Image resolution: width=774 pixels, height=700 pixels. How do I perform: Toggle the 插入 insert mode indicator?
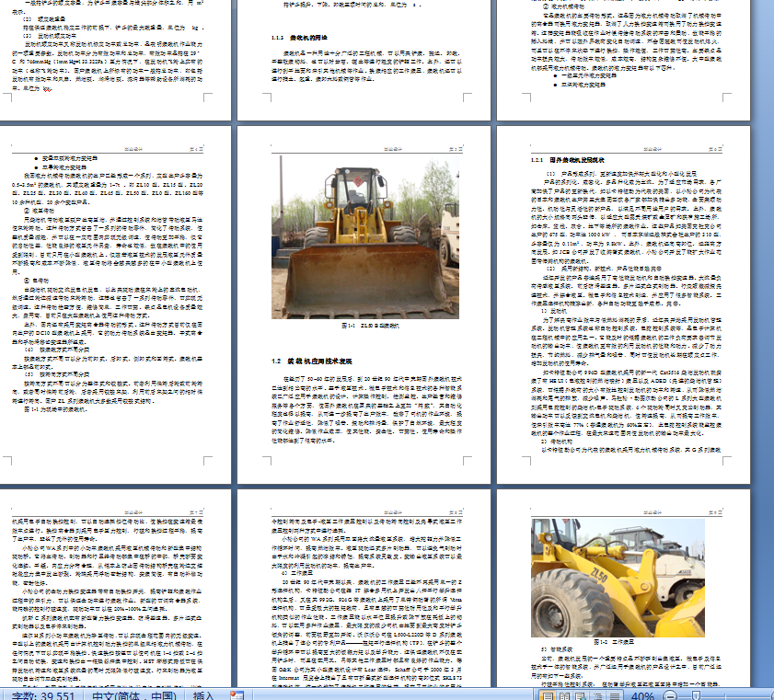coord(202,695)
